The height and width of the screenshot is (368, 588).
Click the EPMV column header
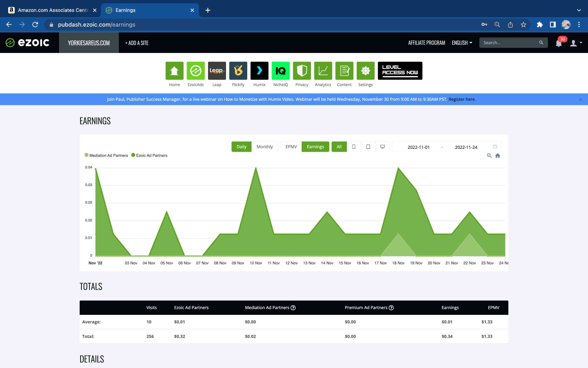click(x=493, y=308)
